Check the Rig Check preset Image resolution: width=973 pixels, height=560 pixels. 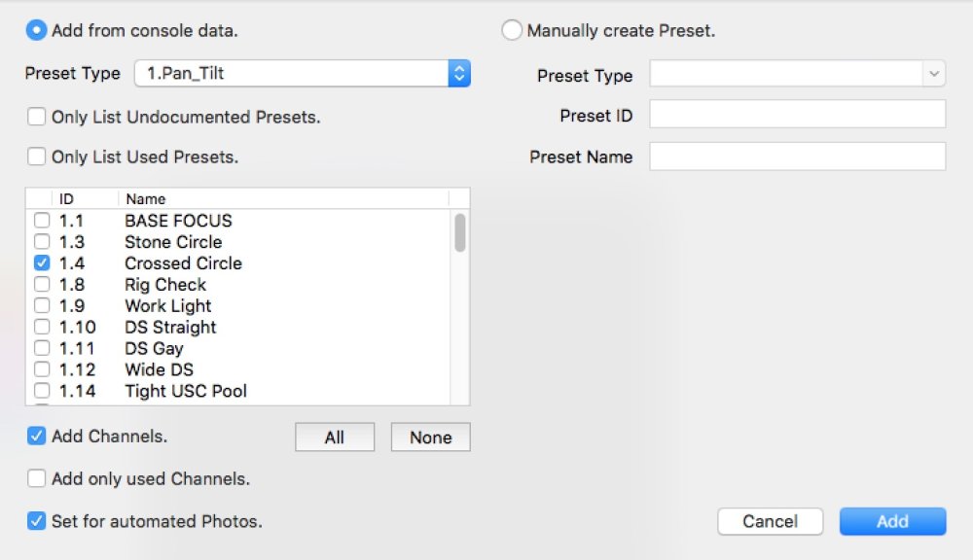pyautogui.click(x=42, y=284)
